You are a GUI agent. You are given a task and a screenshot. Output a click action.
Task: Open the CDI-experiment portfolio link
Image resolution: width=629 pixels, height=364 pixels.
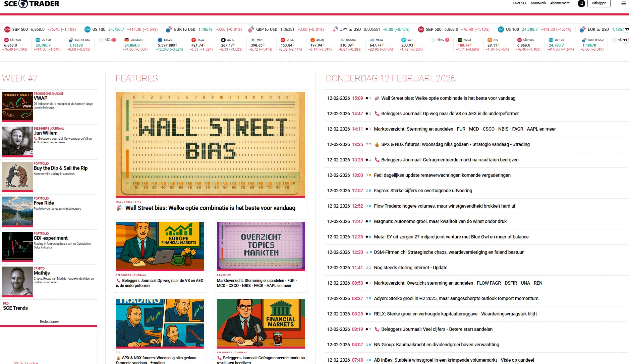[x=51, y=238]
